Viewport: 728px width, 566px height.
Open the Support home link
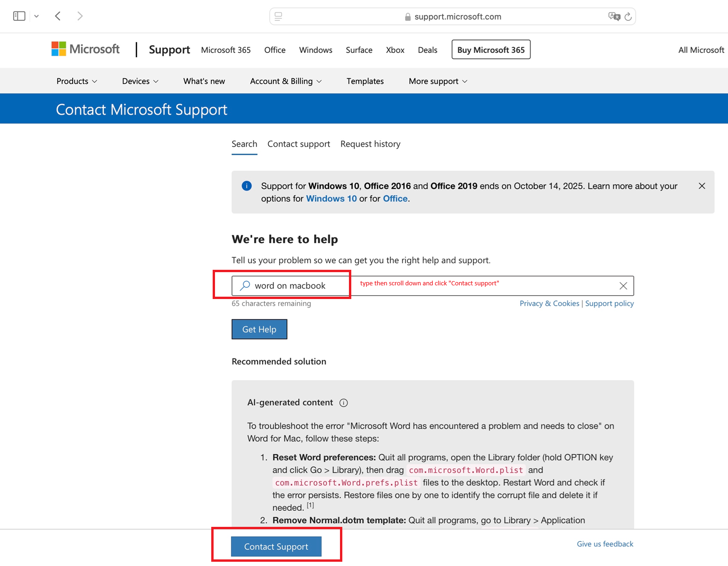(169, 50)
